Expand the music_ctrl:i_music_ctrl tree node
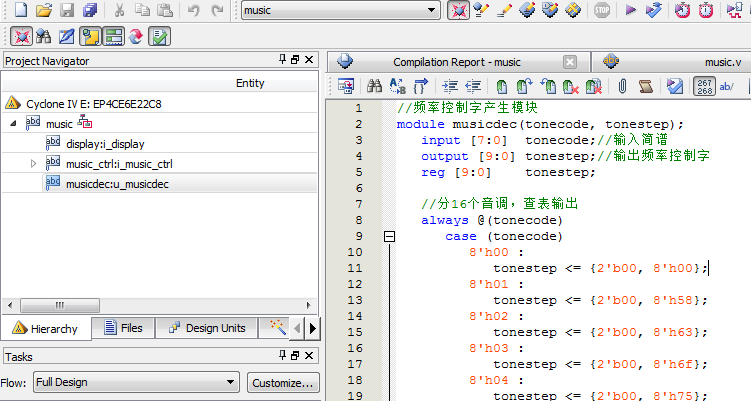Screen dimensions: 751x401 click(33, 163)
